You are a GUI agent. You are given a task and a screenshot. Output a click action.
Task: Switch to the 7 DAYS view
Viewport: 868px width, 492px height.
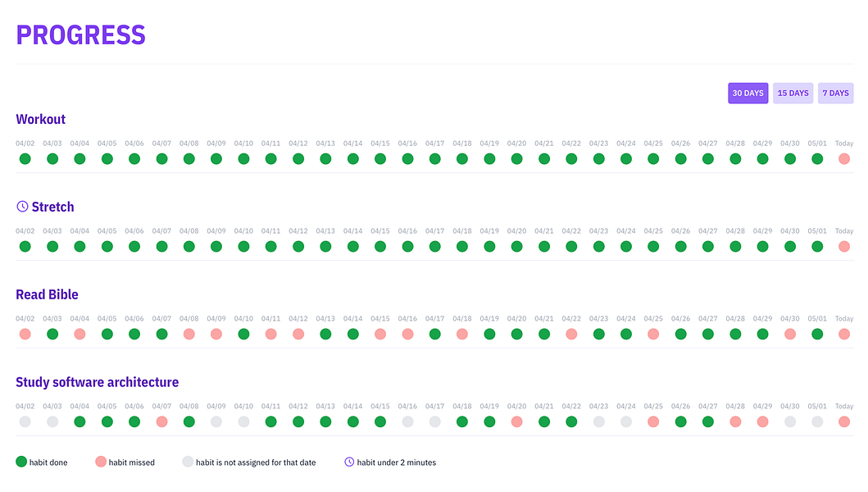tap(835, 93)
